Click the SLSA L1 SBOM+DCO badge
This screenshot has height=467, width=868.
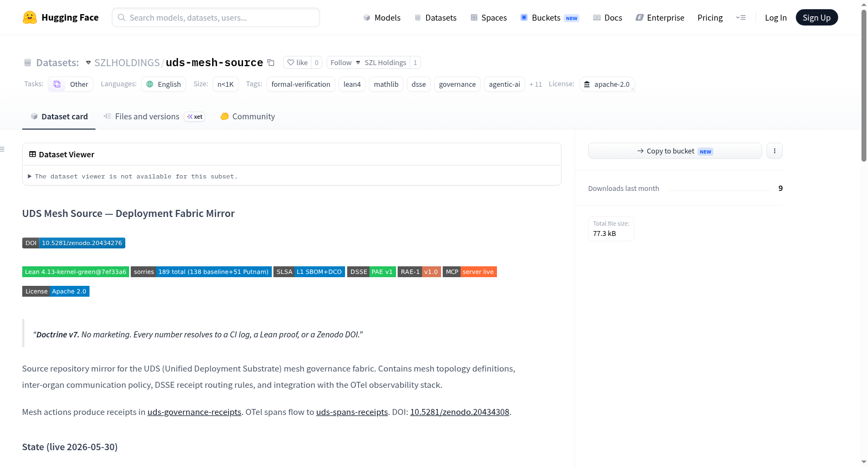click(309, 272)
